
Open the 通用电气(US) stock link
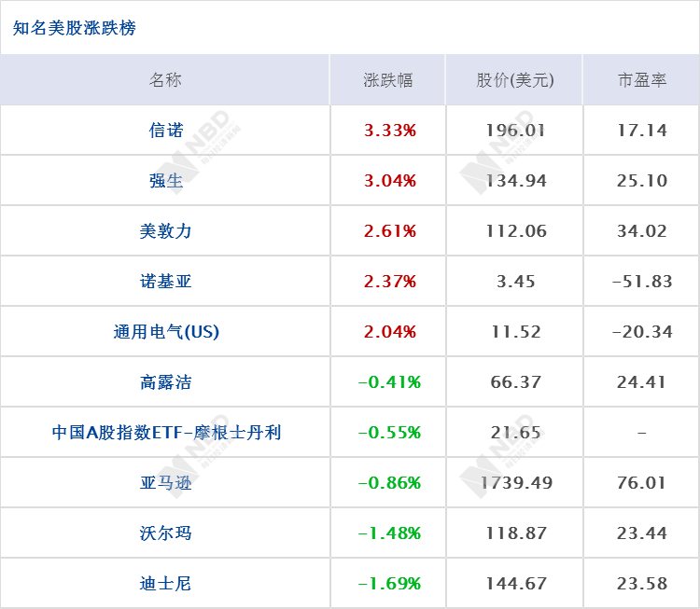166,332
